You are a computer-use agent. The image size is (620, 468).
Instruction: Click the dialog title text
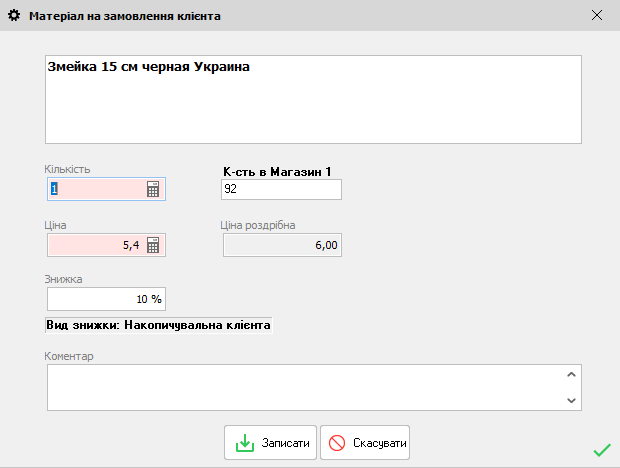[125, 16]
